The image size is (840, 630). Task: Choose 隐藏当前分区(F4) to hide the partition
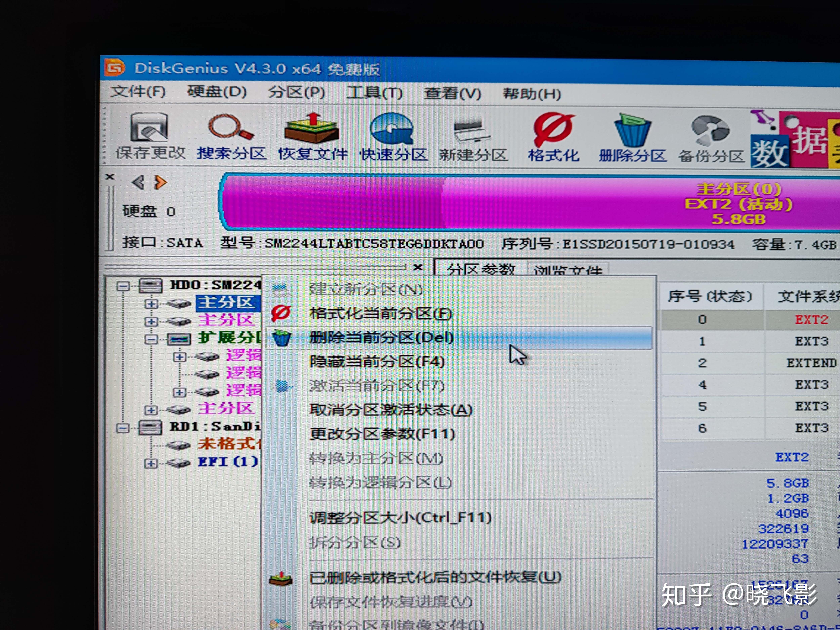click(376, 362)
